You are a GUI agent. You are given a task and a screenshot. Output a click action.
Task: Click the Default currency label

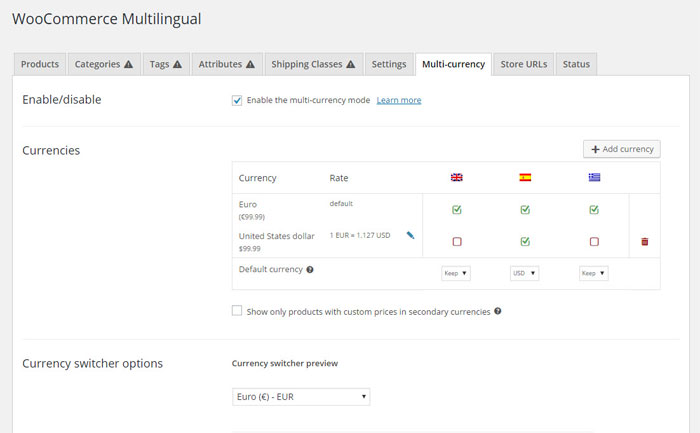(x=271, y=269)
